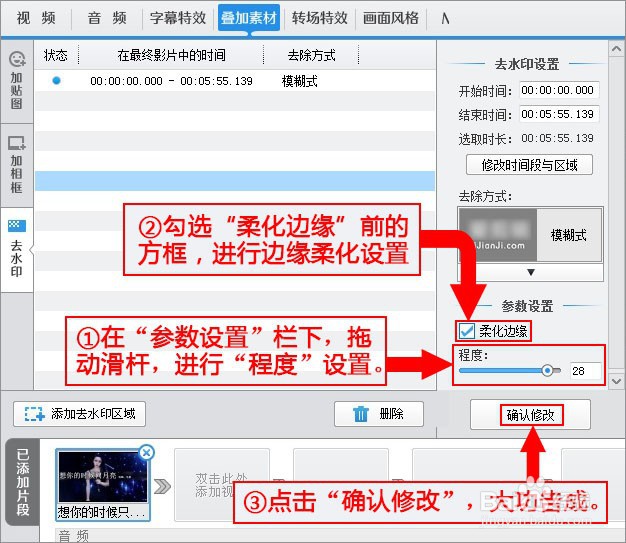
Task: Open 加贴图 sidebar section
Action: tap(17, 81)
